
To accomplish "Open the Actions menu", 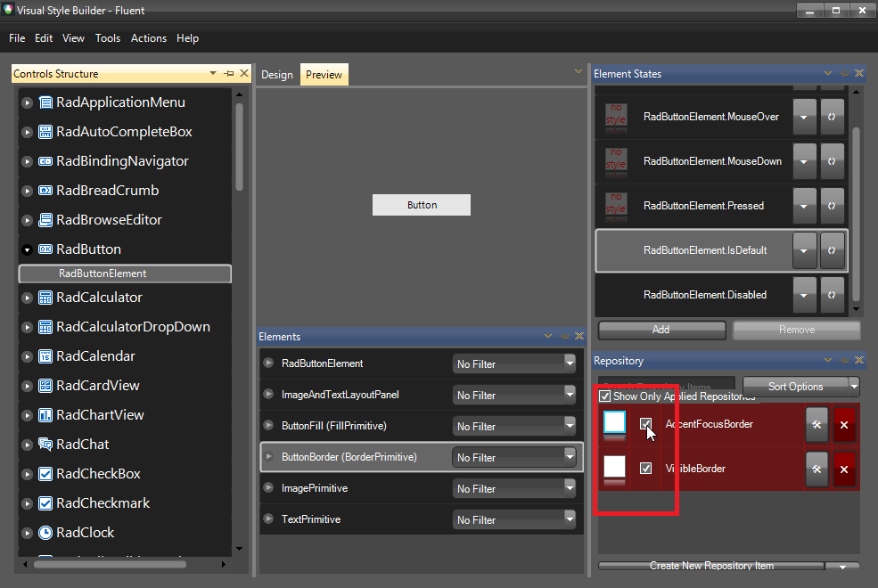I will [148, 38].
